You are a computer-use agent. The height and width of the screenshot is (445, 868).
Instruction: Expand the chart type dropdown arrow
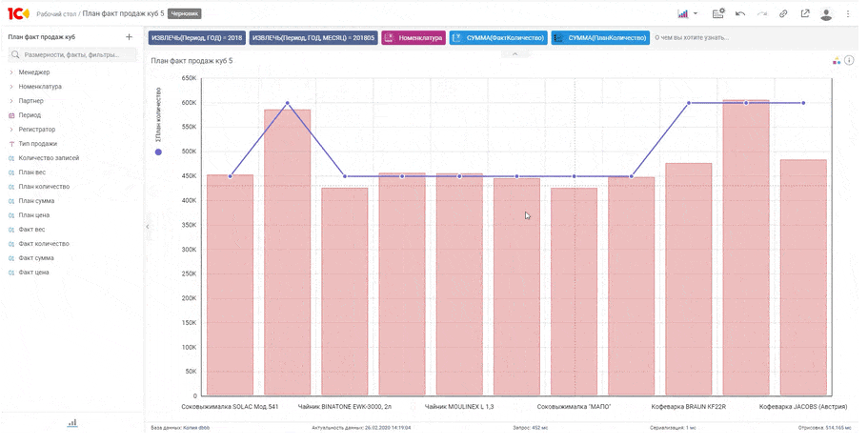click(696, 14)
